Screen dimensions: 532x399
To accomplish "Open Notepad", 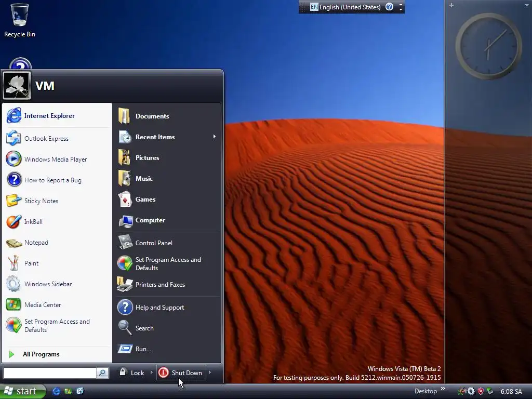I will pos(57,242).
